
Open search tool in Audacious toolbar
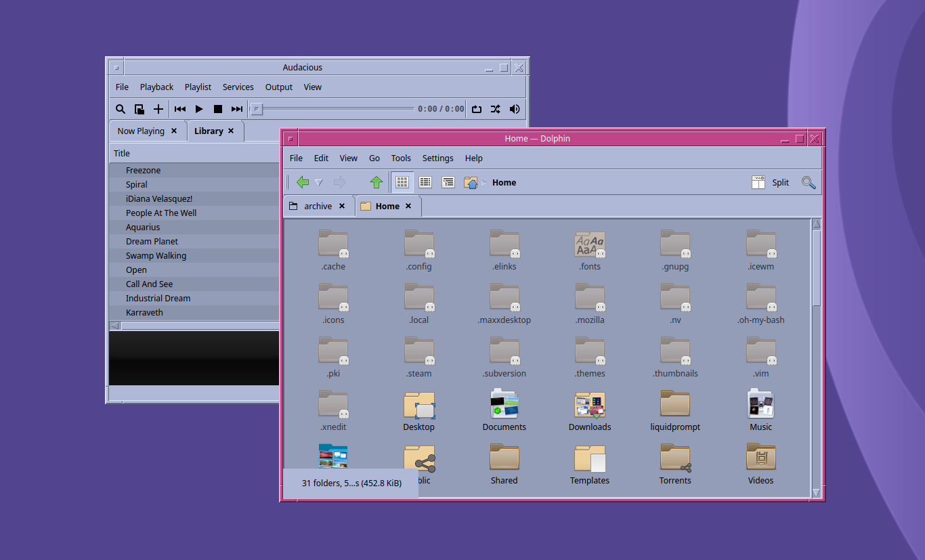tap(121, 109)
